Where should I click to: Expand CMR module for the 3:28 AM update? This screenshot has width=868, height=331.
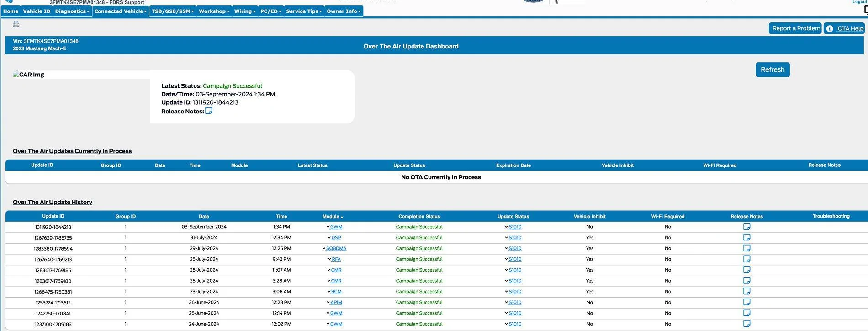[334, 281]
